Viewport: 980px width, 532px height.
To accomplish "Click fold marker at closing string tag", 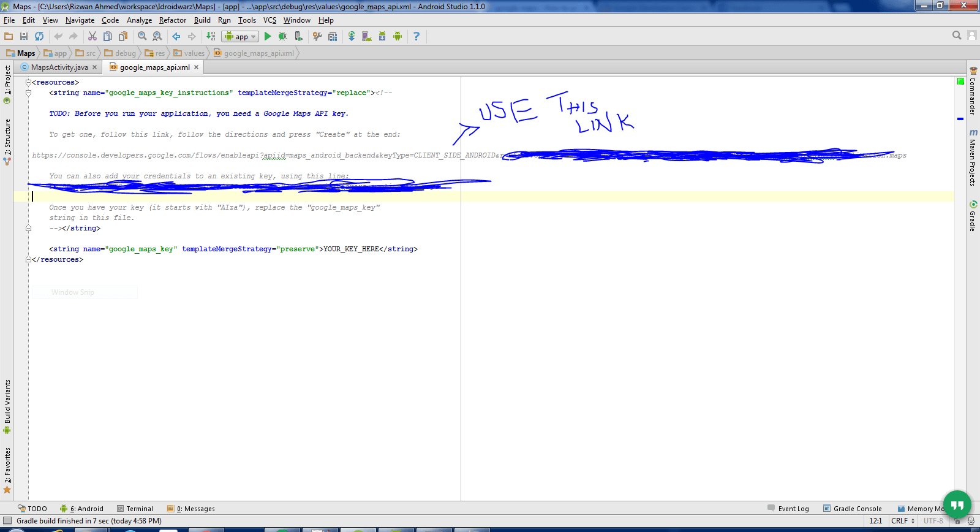I will (x=28, y=228).
